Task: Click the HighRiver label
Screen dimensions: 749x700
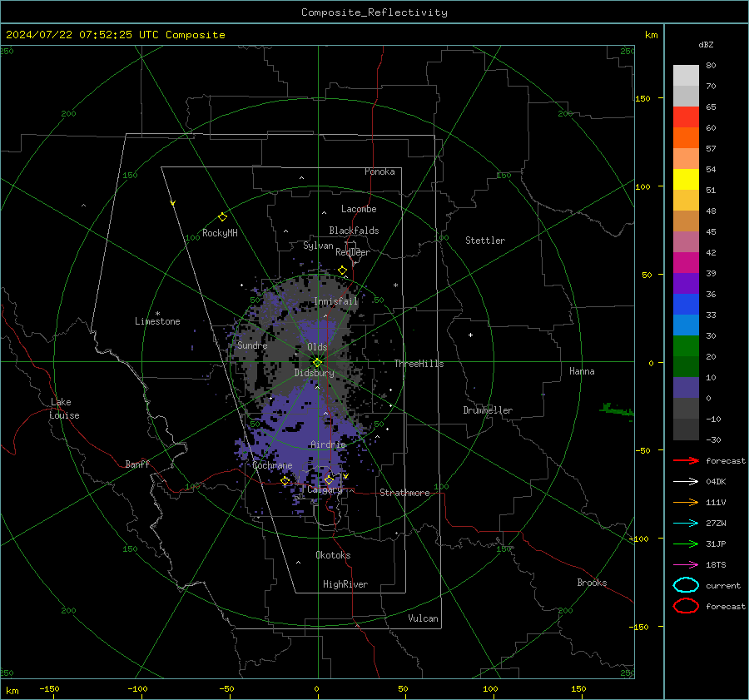Action: (x=345, y=584)
